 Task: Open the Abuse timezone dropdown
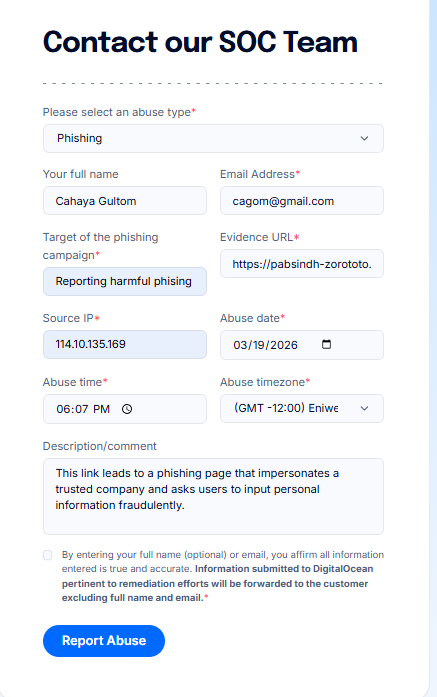click(302, 409)
